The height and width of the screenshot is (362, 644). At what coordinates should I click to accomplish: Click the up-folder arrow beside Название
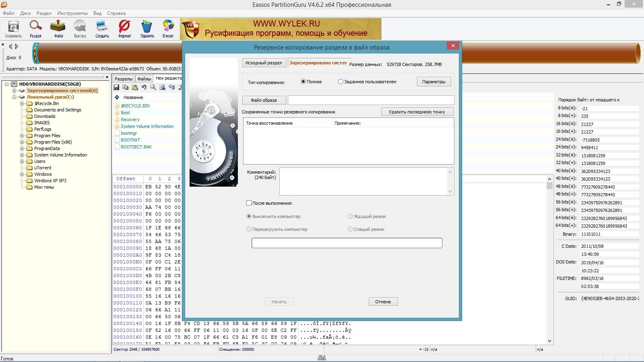117,97
